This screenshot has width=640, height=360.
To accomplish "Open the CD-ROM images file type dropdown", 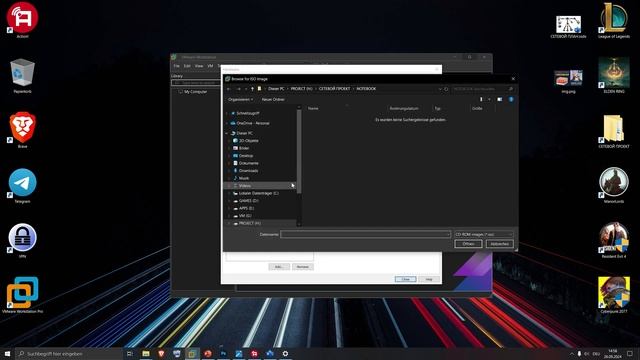I will (x=484, y=234).
